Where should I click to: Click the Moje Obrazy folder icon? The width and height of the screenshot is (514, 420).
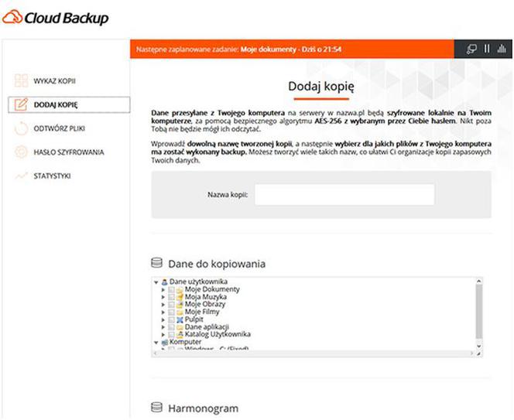tap(180, 305)
